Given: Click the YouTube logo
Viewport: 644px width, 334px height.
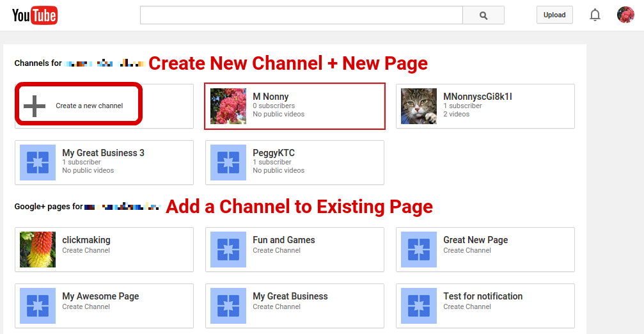Looking at the screenshot, I should click(35, 15).
